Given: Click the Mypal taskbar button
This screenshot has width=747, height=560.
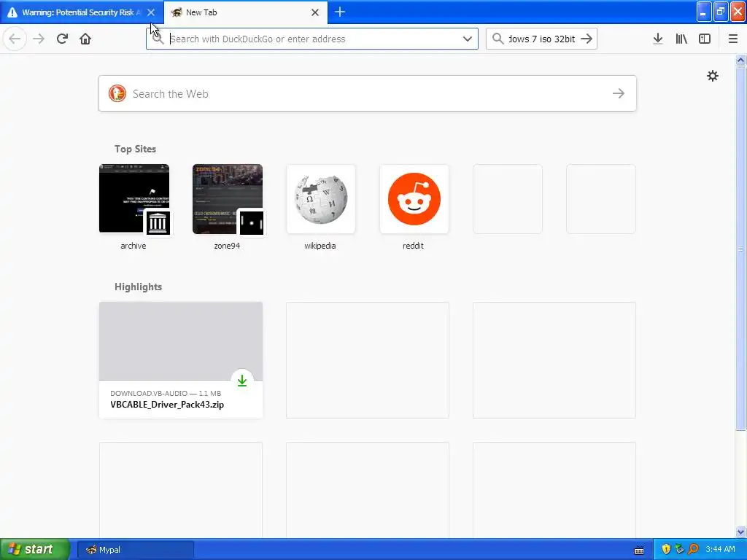Looking at the screenshot, I should pos(135,550).
